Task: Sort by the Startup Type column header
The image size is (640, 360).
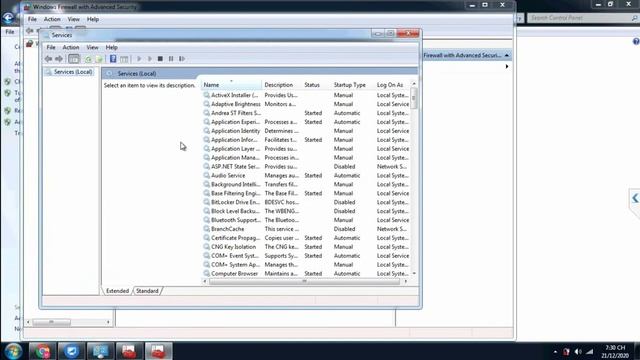Action: click(x=353, y=85)
